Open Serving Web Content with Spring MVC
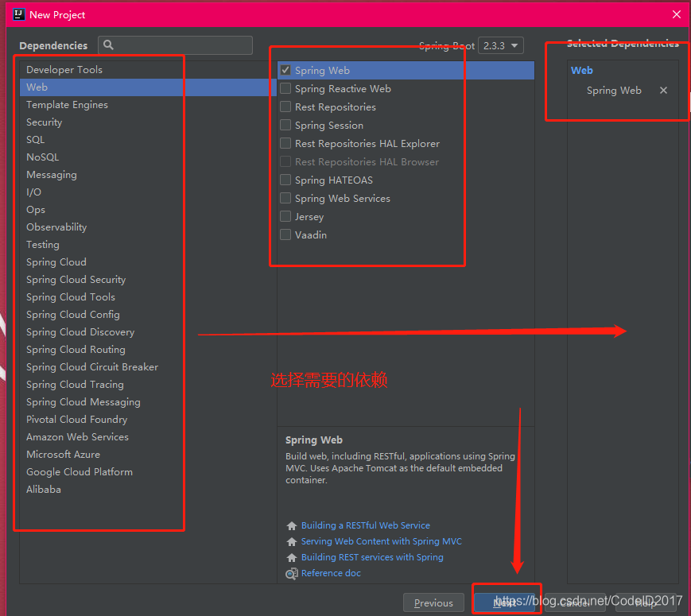The width and height of the screenshot is (691, 616). [381, 541]
